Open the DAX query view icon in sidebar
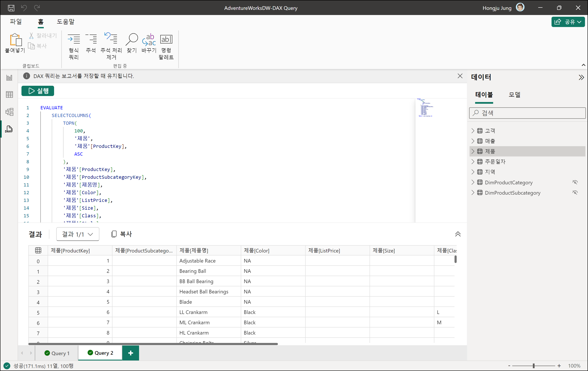The height and width of the screenshot is (371, 588). 9,129
